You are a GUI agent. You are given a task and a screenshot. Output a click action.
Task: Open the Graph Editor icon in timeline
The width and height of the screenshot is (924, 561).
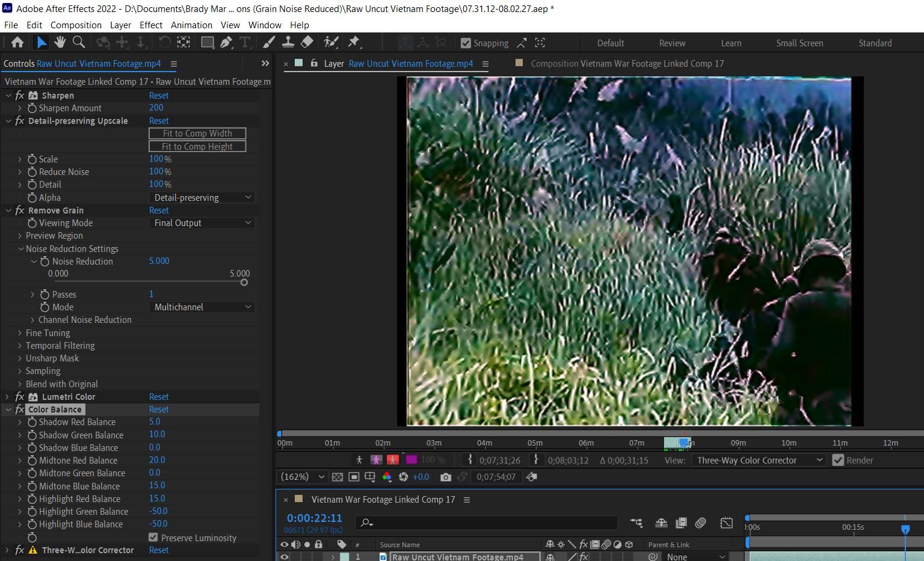(727, 523)
